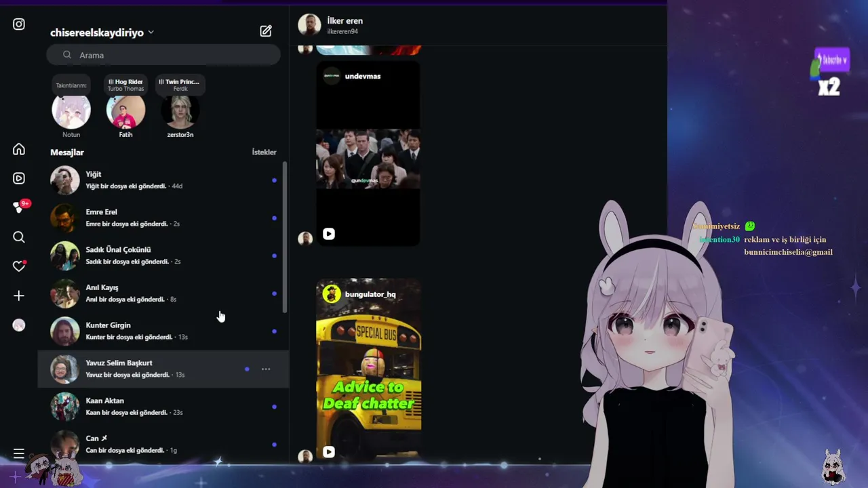Open the bungulator_hq account name on reel
Screen dimensions: 868x488
(x=370, y=294)
